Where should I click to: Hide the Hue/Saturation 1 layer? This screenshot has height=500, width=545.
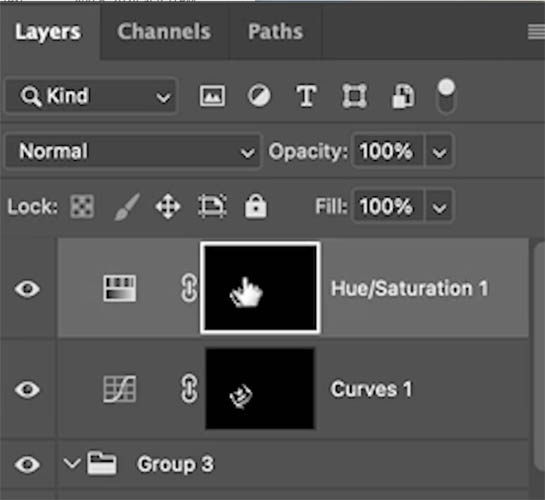click(27, 288)
